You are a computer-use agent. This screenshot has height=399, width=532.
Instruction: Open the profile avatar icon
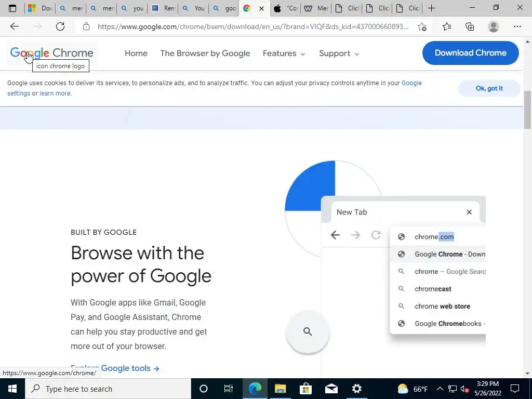tap(494, 26)
